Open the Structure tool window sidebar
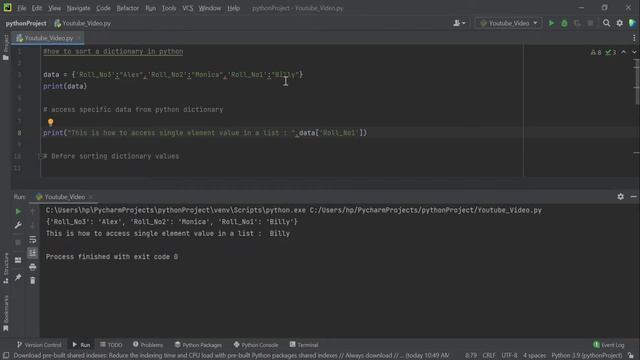Image resolution: width=640 pixels, height=360 pixels. 5,268
